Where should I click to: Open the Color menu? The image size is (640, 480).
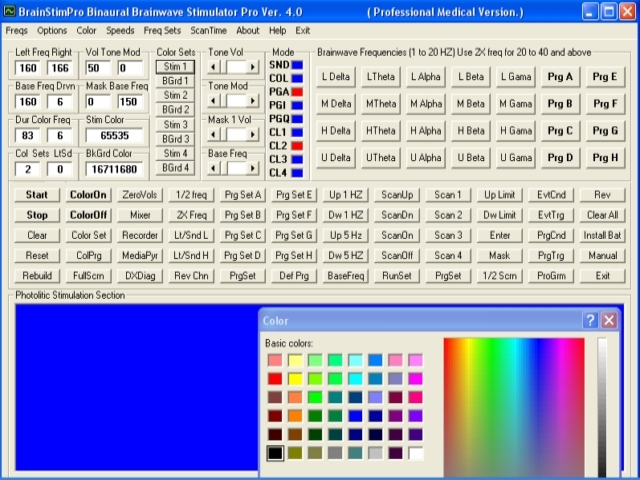click(x=87, y=31)
